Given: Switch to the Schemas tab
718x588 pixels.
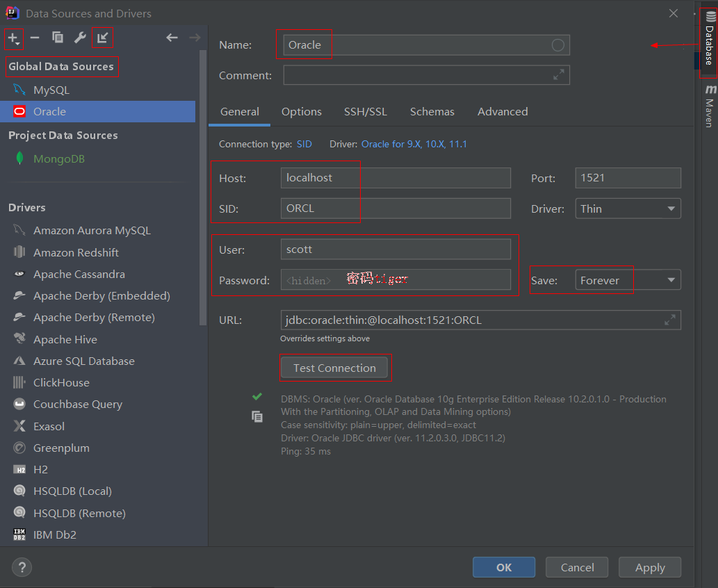Looking at the screenshot, I should coord(432,112).
